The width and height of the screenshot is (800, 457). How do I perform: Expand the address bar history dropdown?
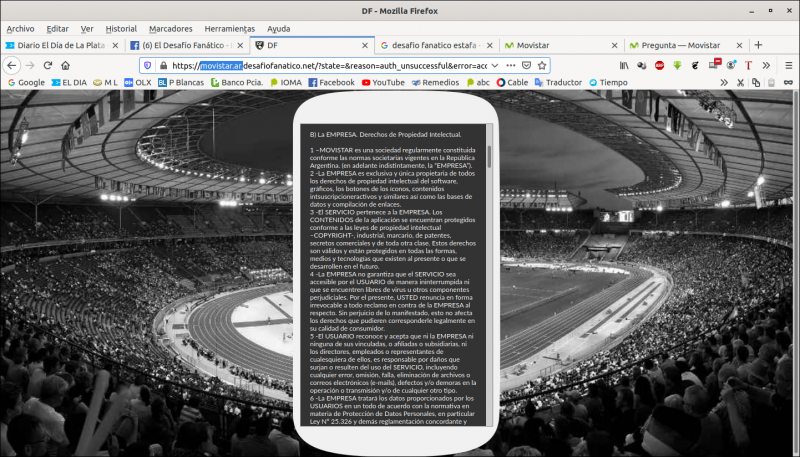point(495,65)
